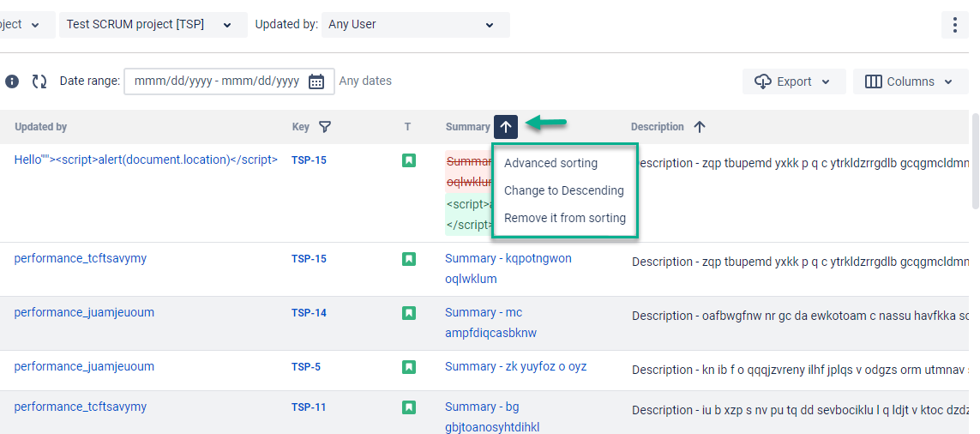The height and width of the screenshot is (434, 980).
Task: Click the Summary ascending sort arrow
Action: 506,127
